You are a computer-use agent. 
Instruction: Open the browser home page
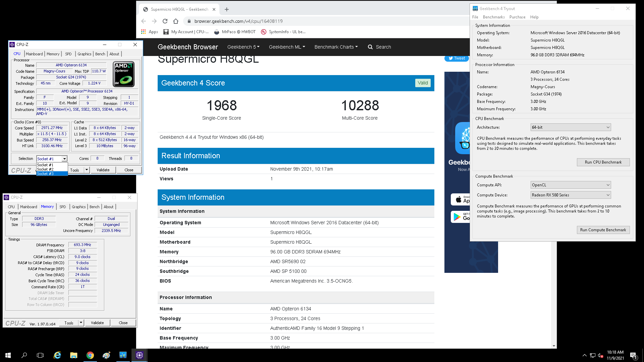click(x=176, y=21)
